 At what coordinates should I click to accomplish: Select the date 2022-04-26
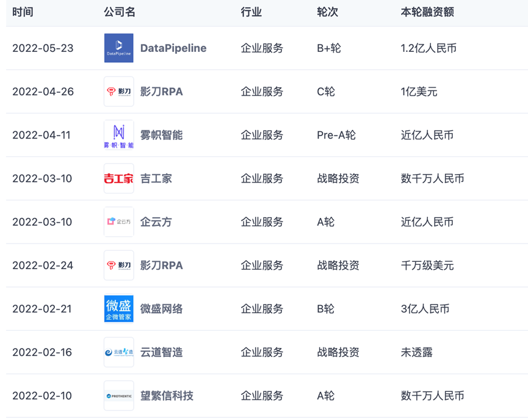click(43, 92)
